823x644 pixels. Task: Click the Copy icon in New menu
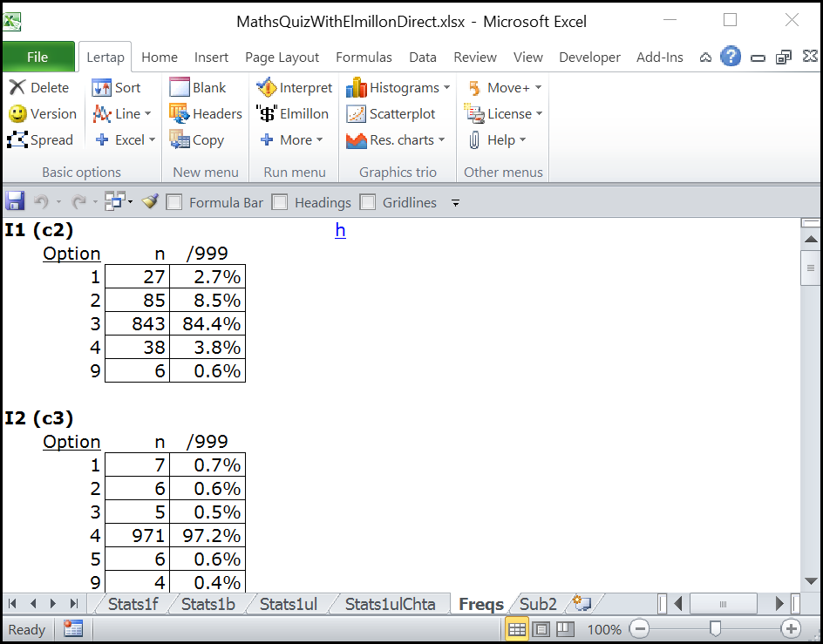click(x=179, y=139)
